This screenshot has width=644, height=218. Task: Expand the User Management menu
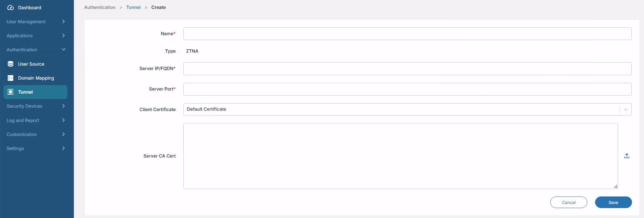pos(63,22)
